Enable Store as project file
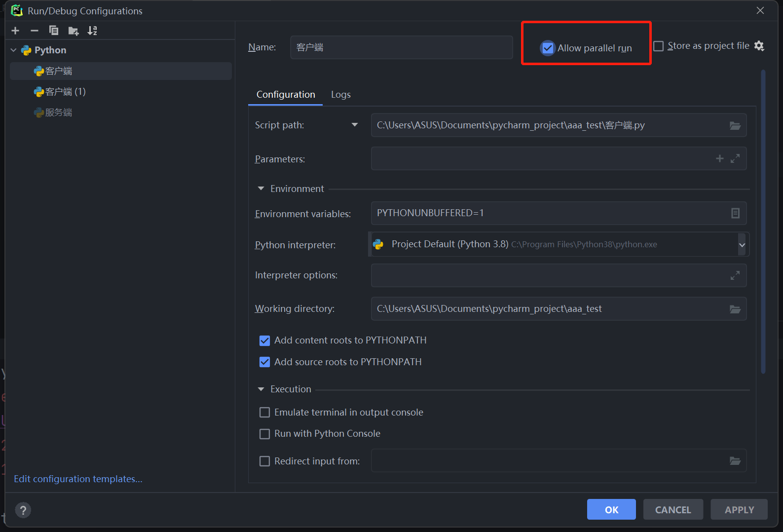Image resolution: width=783 pixels, height=532 pixels. 658,46
